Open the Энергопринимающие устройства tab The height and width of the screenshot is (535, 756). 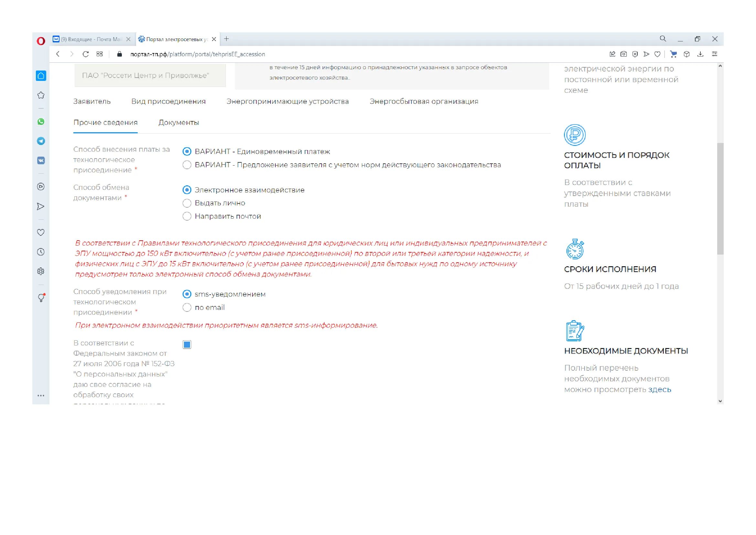(287, 102)
